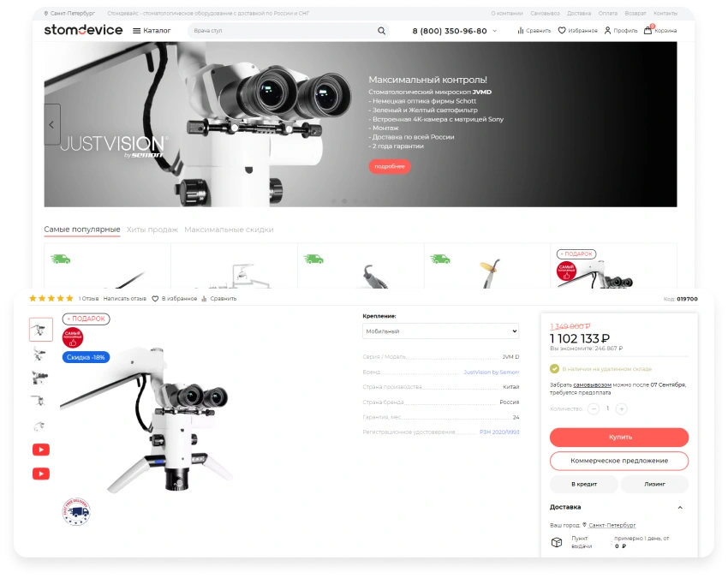Image resolution: width=728 pixels, height=578 pixels.
Task: Open Избранное heart in header
Action: 577,31
